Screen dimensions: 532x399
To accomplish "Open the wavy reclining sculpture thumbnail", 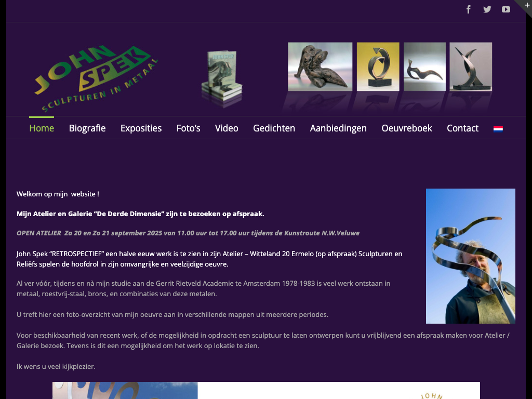I will point(424,66).
